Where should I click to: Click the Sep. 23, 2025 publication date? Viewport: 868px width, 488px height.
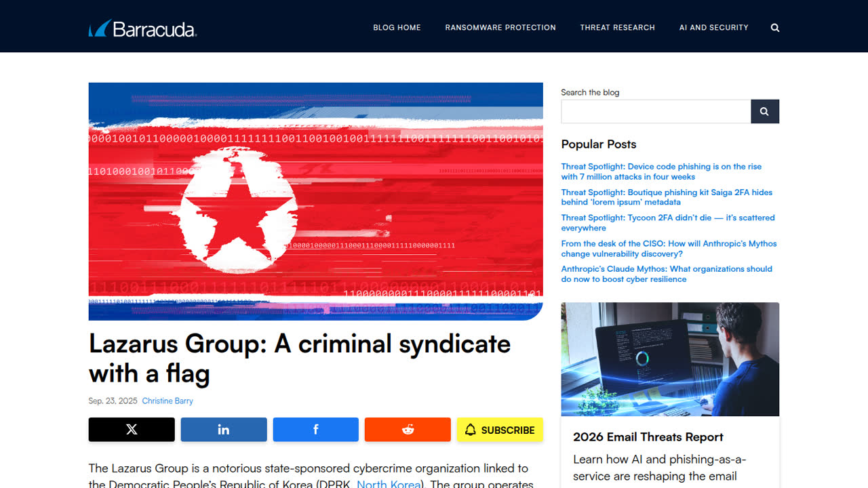tap(113, 401)
